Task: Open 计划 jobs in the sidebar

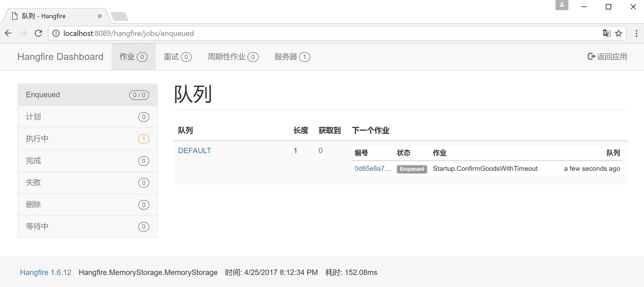Action: pos(87,117)
